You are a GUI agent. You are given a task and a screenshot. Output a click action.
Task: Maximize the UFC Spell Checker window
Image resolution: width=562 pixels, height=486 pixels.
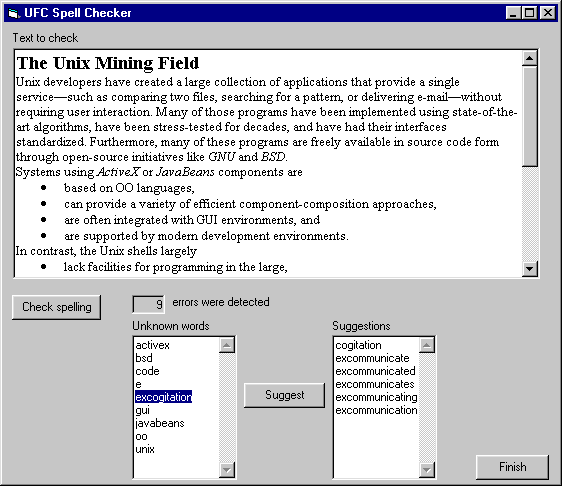(x=530, y=13)
